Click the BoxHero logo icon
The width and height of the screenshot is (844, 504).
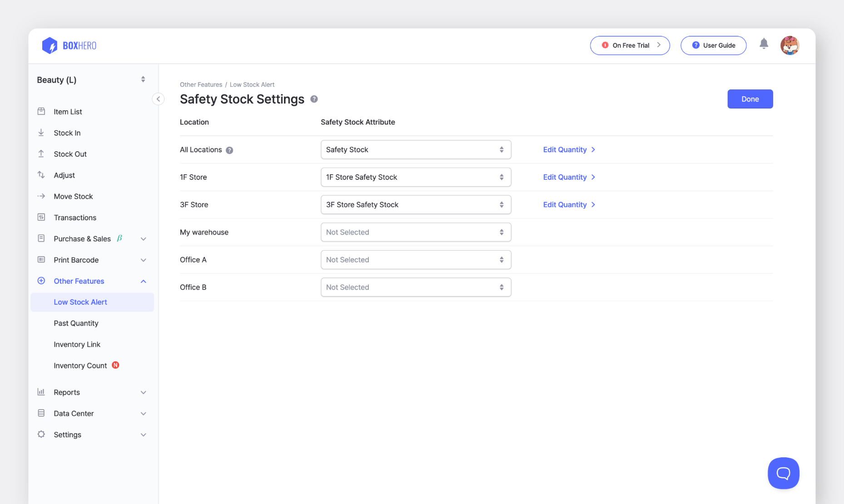pyautogui.click(x=50, y=45)
